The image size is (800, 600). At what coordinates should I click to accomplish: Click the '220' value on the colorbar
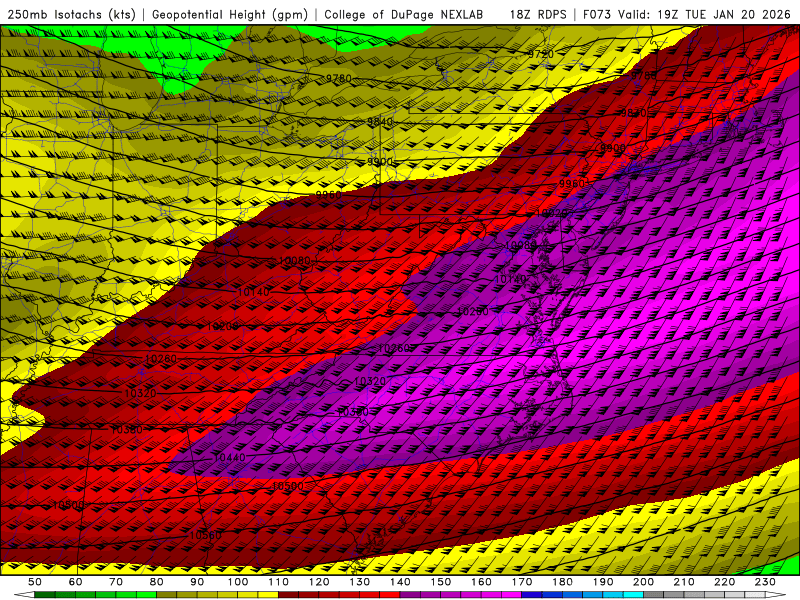pos(724,582)
